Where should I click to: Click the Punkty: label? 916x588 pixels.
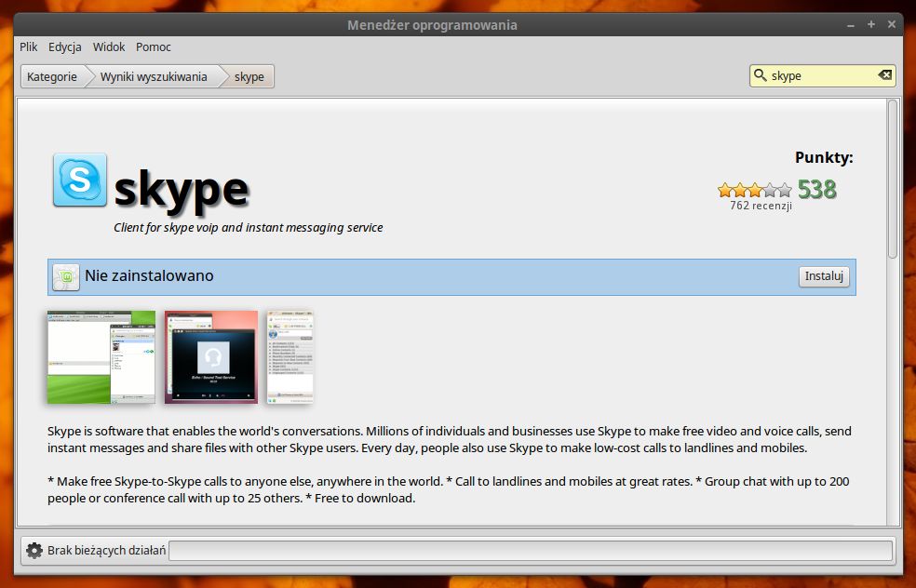(x=824, y=157)
